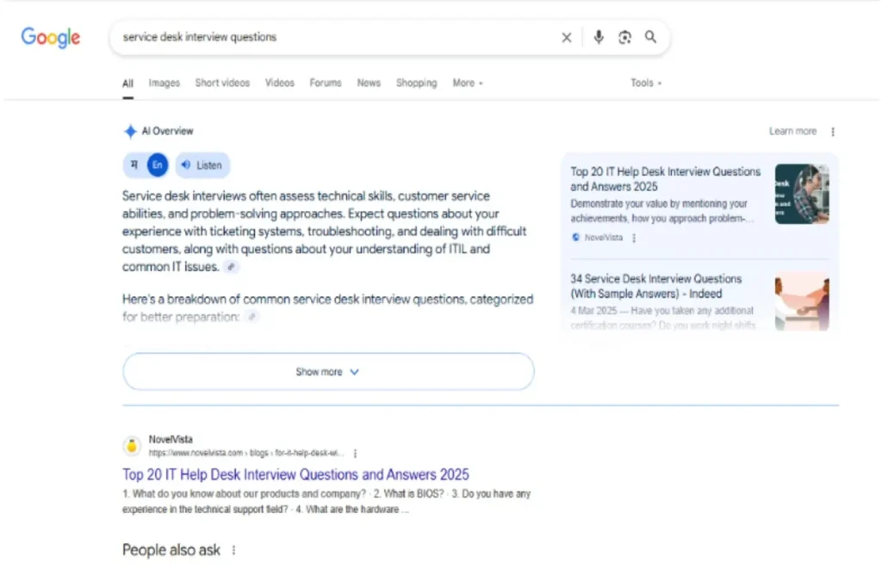The width and height of the screenshot is (882, 588).
Task: Click the Google logo
Action: pyautogui.click(x=50, y=38)
